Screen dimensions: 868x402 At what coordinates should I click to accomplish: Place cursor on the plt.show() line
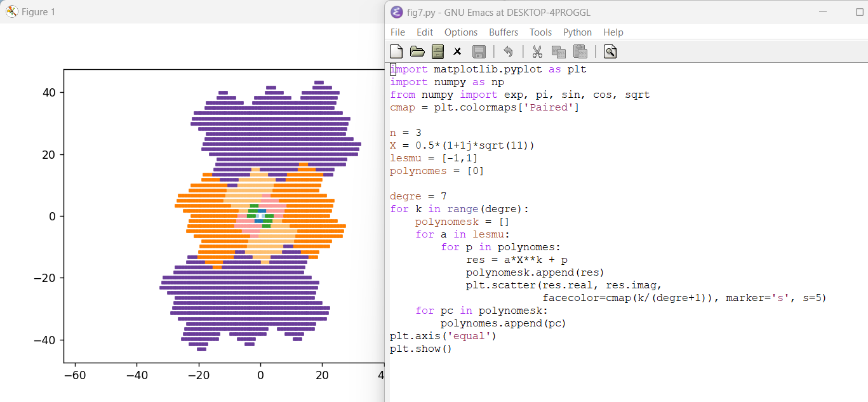click(420, 349)
